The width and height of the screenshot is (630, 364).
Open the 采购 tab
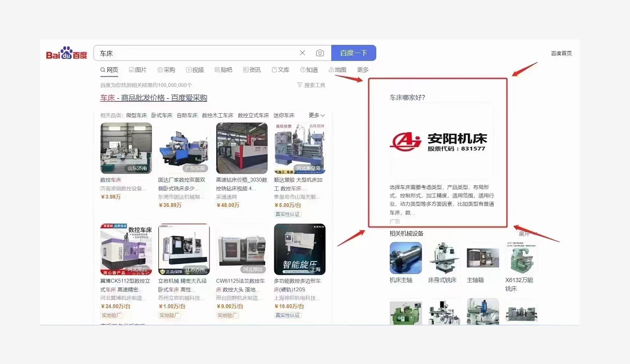[x=166, y=70]
